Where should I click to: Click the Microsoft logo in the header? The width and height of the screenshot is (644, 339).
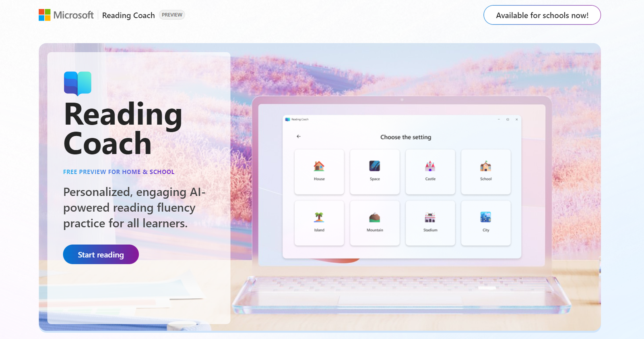(x=66, y=15)
